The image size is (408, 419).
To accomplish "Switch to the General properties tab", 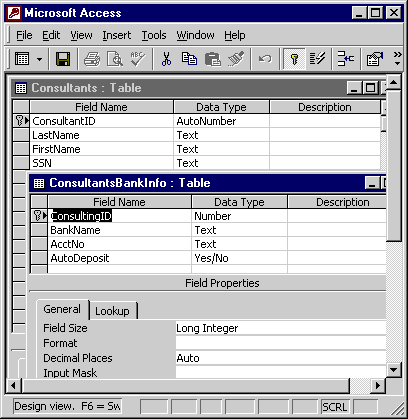I will click(62, 309).
